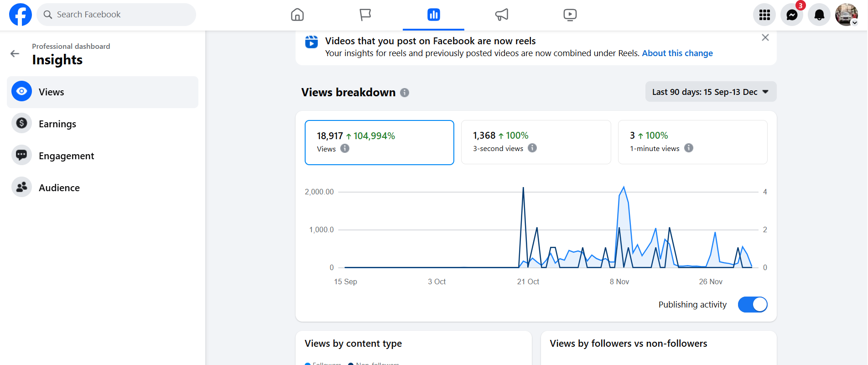Open the Engagement insights section
The height and width of the screenshot is (365, 868).
(x=66, y=156)
